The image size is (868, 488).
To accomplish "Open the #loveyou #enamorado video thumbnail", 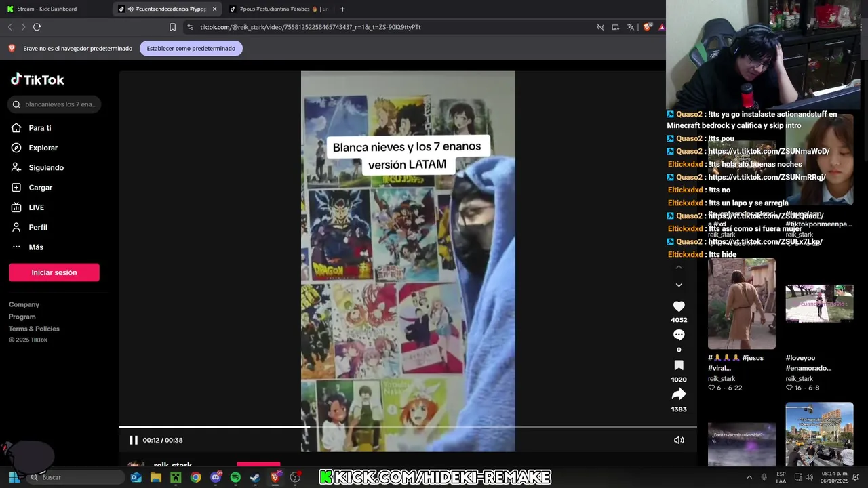I will pyautogui.click(x=819, y=304).
